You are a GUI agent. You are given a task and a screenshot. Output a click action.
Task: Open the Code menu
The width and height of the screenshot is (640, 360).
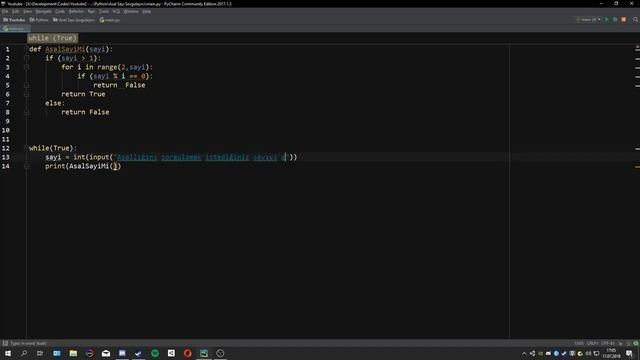60,11
